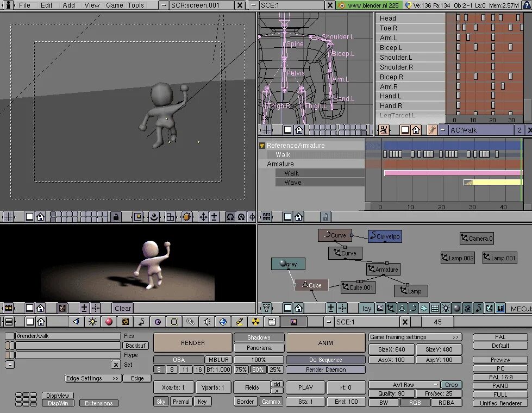Enable the OSA oversampling toggle
The height and width of the screenshot is (413, 532).
[x=179, y=360]
